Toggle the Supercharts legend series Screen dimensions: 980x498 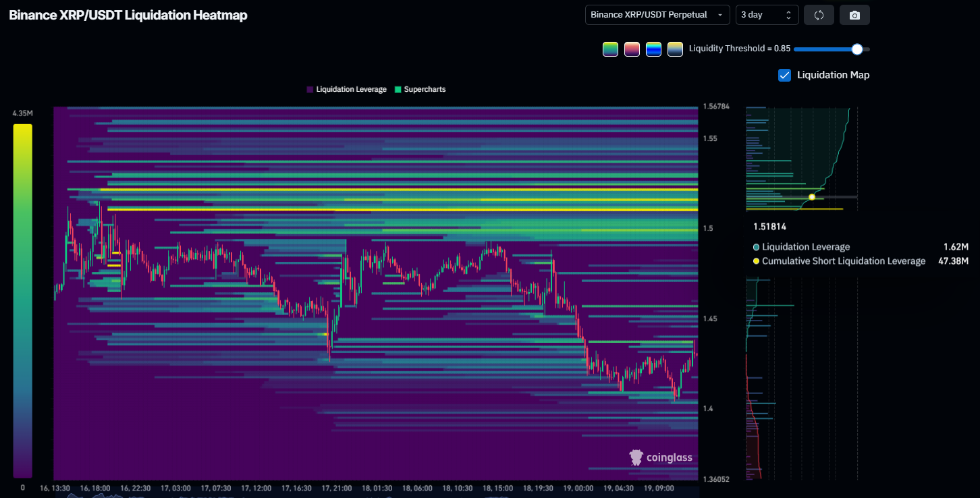tap(425, 89)
